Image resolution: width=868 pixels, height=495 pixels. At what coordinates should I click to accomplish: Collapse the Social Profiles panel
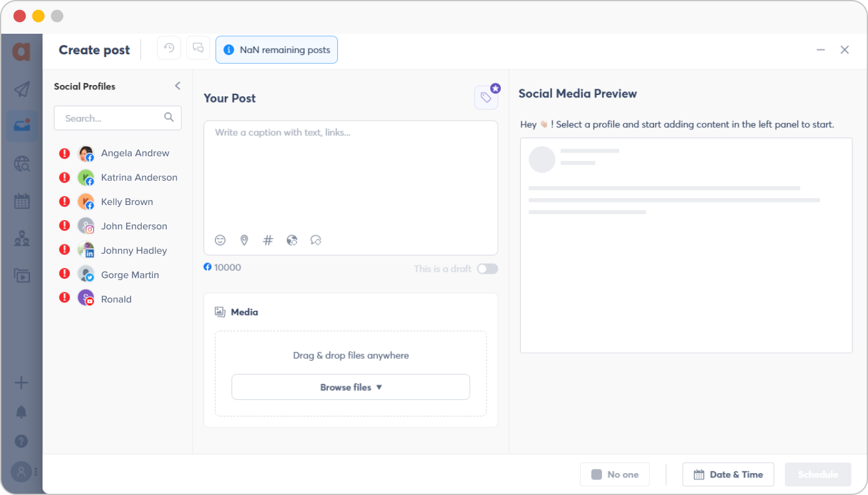pos(177,86)
